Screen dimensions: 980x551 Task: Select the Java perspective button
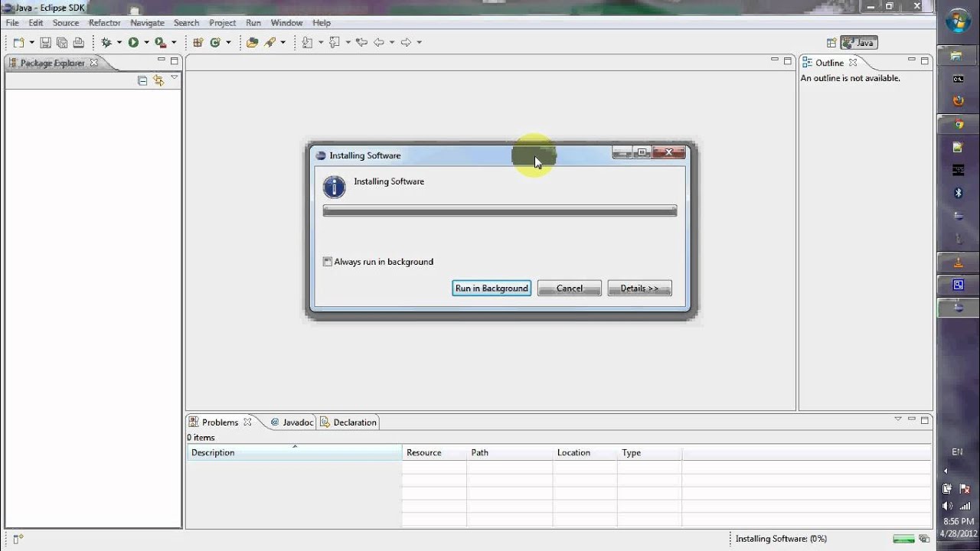[858, 43]
